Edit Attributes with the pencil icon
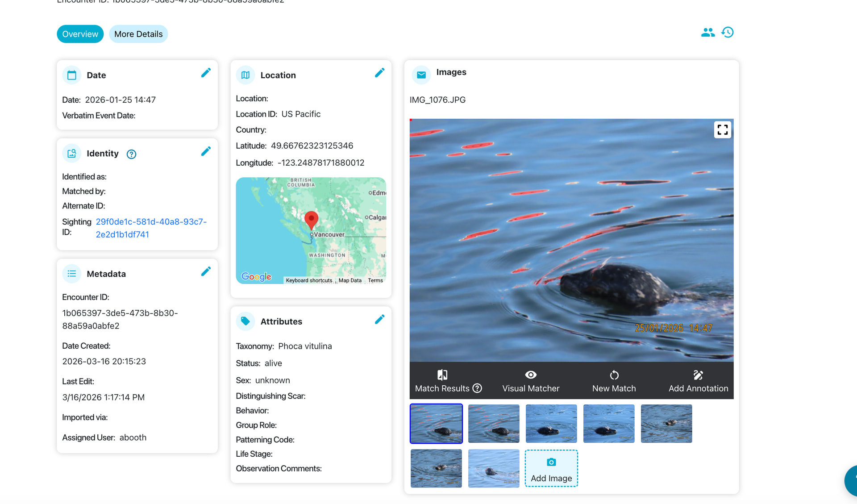857x504 pixels. 379,319
